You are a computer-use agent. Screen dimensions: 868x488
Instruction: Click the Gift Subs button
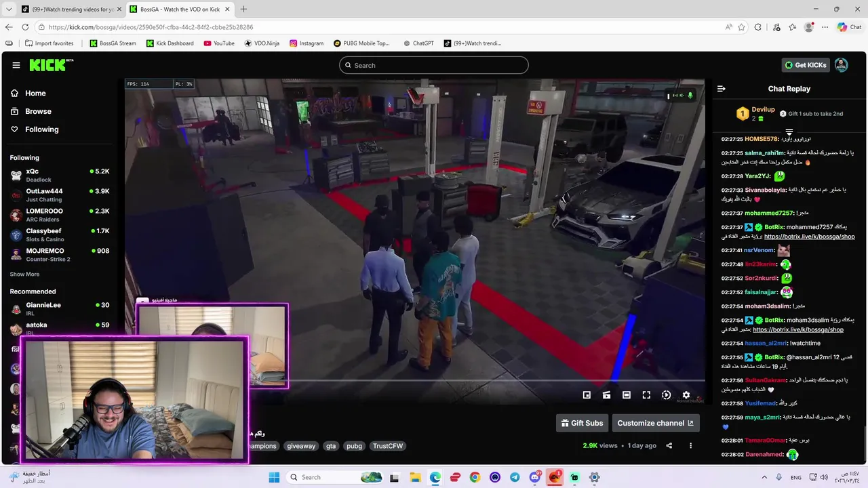click(x=581, y=423)
